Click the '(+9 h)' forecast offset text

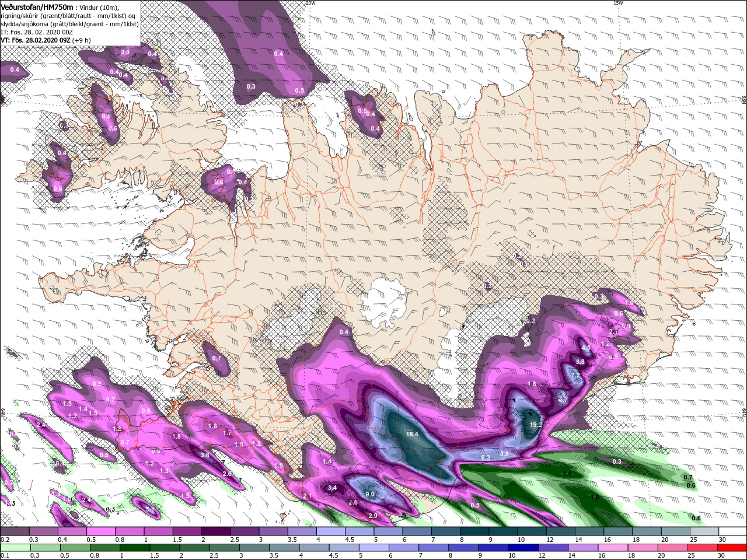click(81, 40)
